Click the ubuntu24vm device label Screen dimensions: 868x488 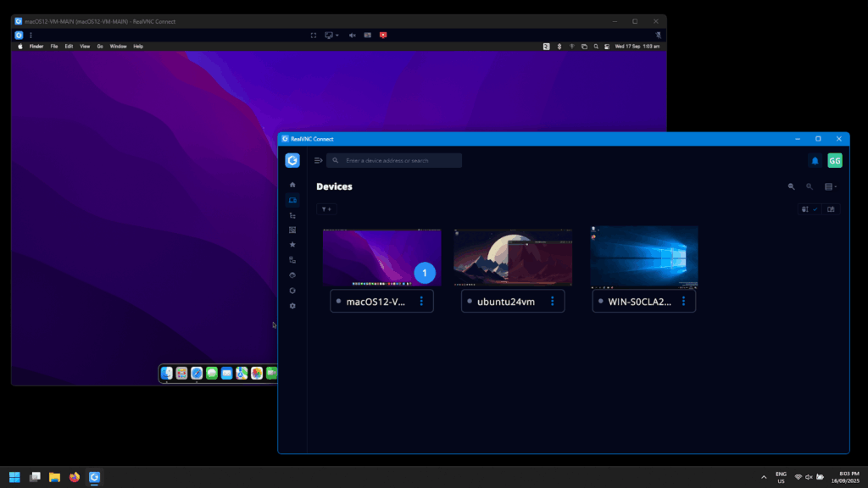(x=506, y=301)
